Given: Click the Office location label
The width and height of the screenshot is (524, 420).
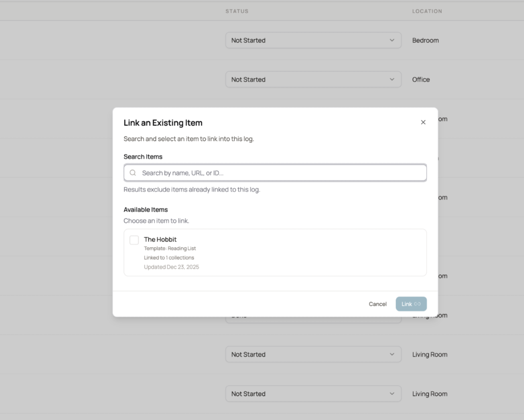Looking at the screenshot, I should [421, 79].
